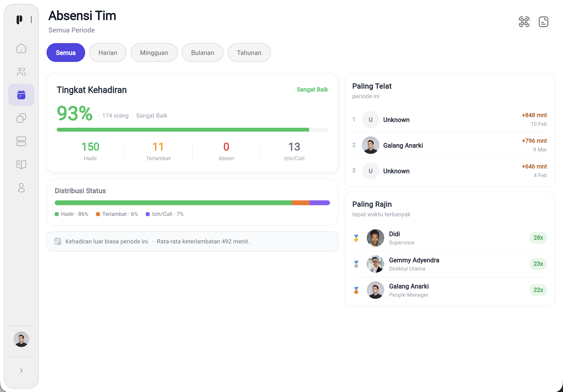Open the document report icon top right
The image size is (563, 392).
[543, 22]
